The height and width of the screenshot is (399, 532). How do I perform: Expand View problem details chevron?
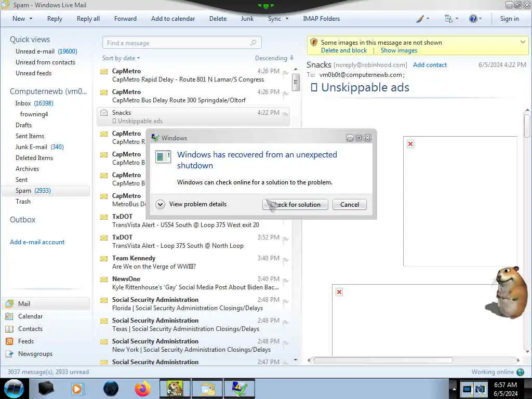coord(160,204)
